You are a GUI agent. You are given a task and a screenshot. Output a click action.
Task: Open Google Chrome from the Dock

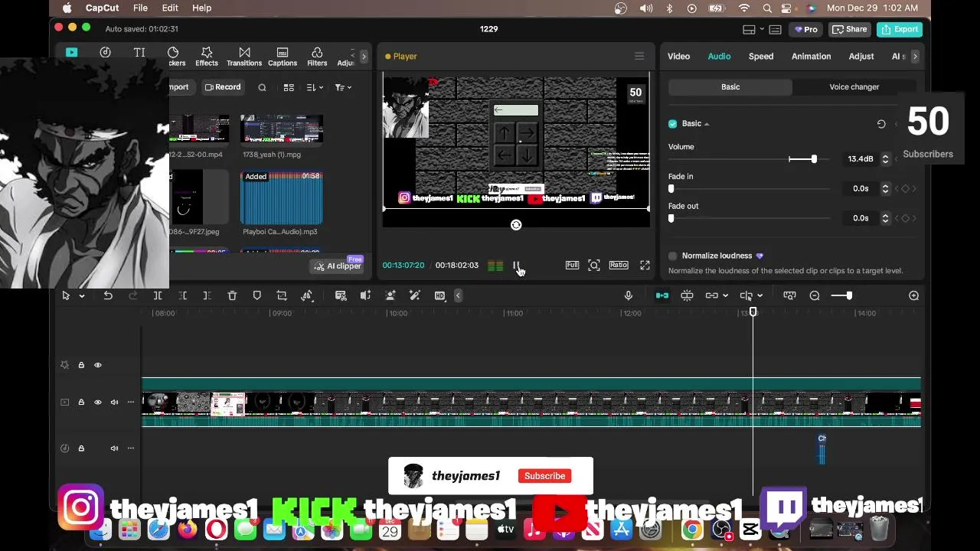coord(692,530)
